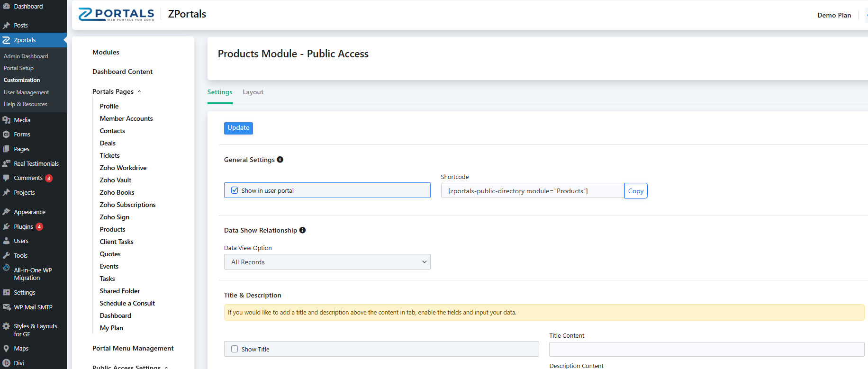Click the Data Show Relationship info icon

[302, 230]
